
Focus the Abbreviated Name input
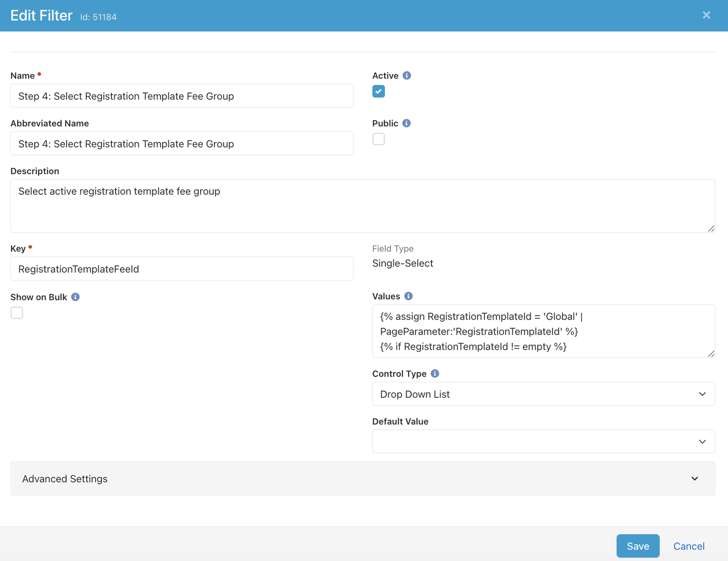[182, 144]
